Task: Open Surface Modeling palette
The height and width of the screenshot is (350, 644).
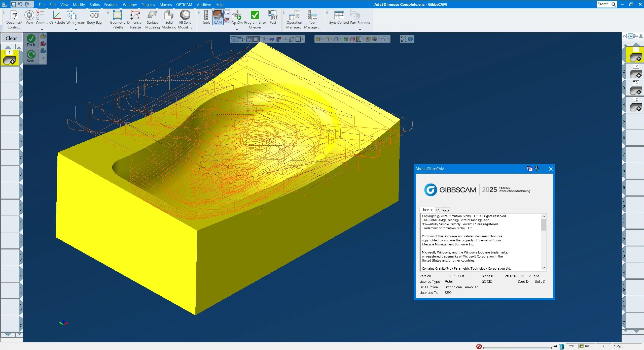Action: (x=152, y=20)
